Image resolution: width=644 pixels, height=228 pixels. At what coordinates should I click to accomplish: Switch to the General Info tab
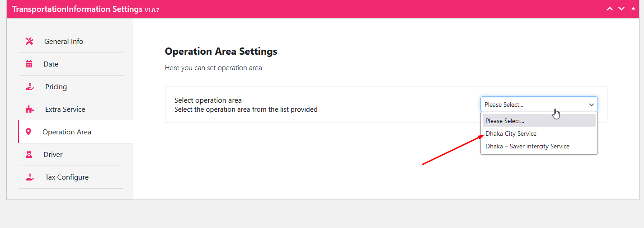(64, 42)
